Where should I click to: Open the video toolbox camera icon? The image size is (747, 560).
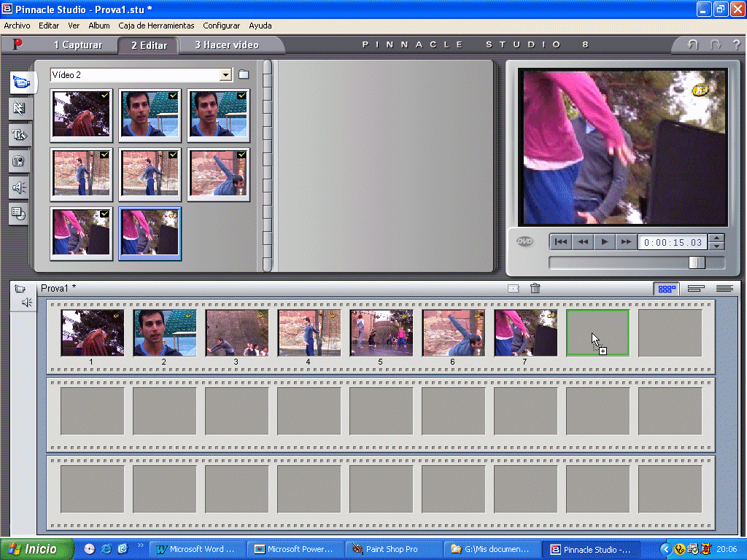point(20,289)
